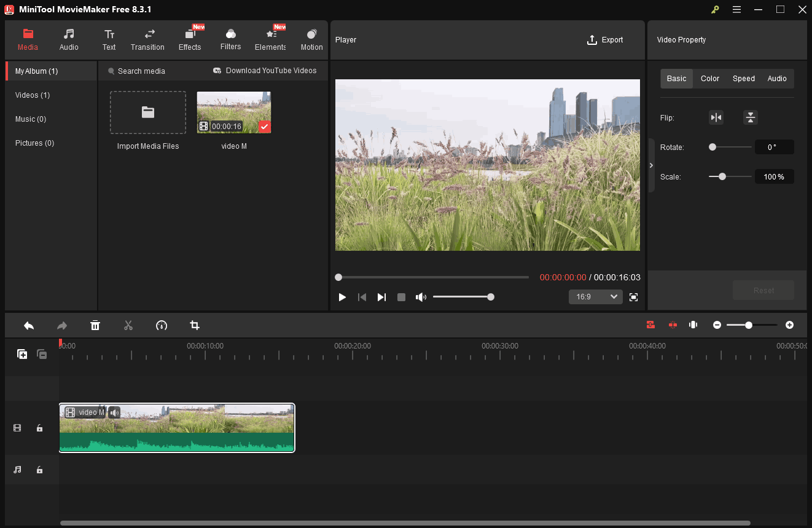The height and width of the screenshot is (528, 812).
Task: Switch to the Transition tab
Action: pos(147,40)
